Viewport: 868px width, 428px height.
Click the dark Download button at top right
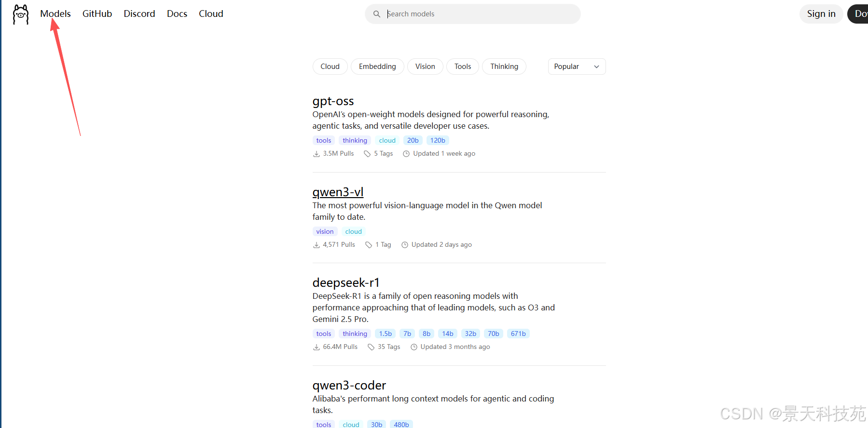858,13
